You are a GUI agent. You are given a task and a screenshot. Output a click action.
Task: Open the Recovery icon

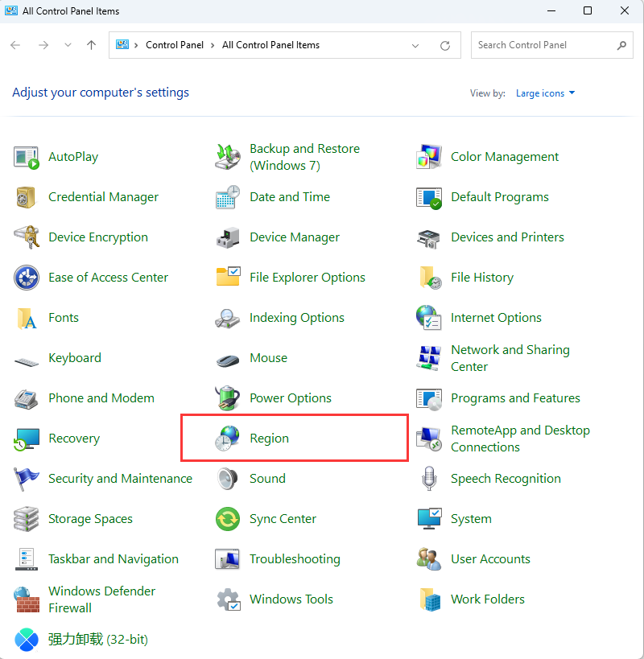tap(27, 439)
